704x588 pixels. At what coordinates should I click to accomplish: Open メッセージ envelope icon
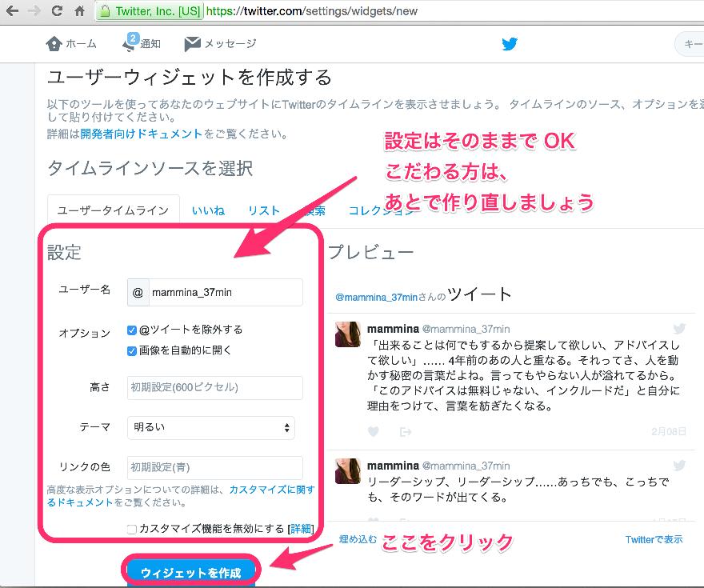(x=192, y=43)
